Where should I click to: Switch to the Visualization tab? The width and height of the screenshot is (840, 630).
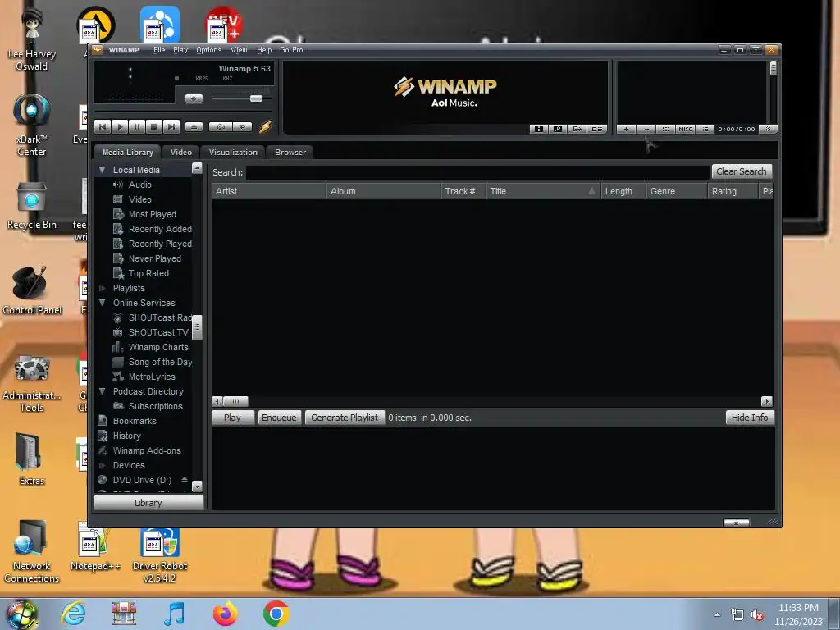pyautogui.click(x=233, y=152)
